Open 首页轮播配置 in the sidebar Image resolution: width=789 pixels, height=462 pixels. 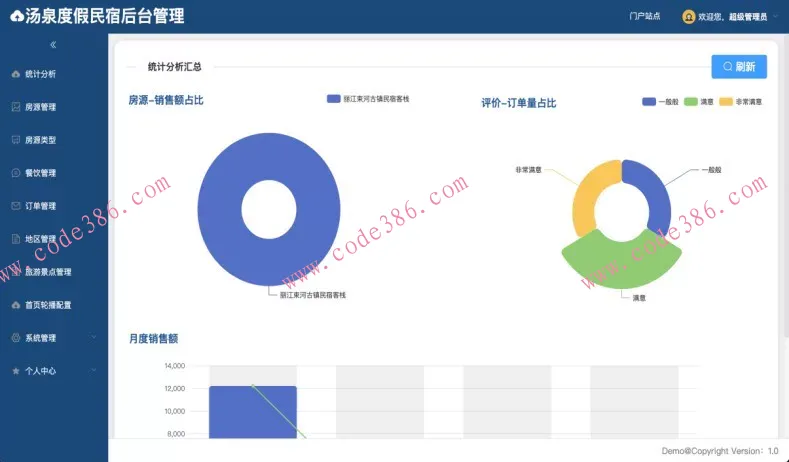[54, 305]
